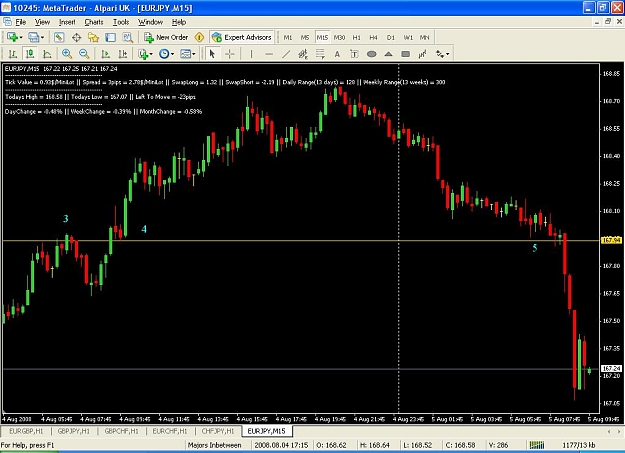Viewport: 625px width, 453px height.
Task: Click the New Order button
Action: pyautogui.click(x=166, y=37)
